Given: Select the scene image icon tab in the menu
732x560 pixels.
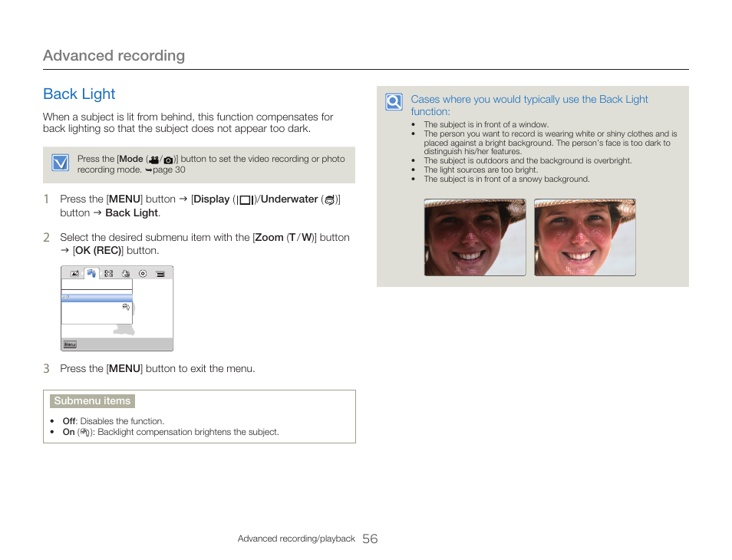Looking at the screenshot, I should 74,273.
